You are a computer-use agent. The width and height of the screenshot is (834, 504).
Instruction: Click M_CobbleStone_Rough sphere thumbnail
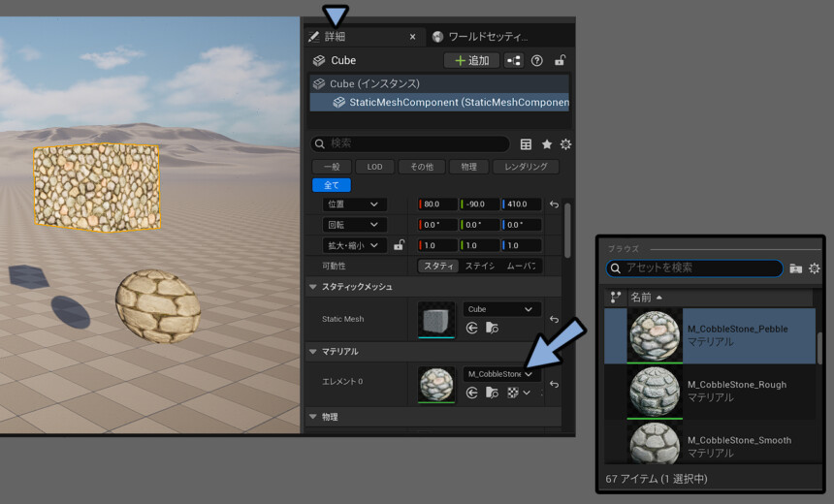655,392
